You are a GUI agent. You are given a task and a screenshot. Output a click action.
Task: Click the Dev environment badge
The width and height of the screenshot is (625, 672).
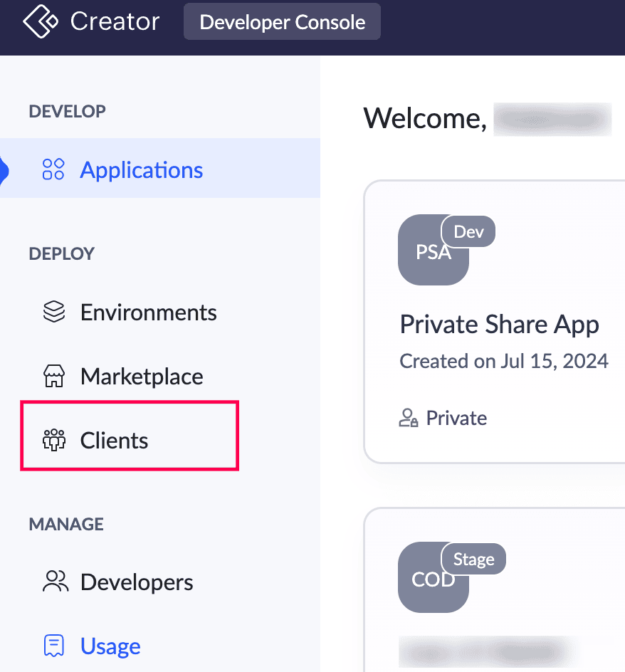468,232
